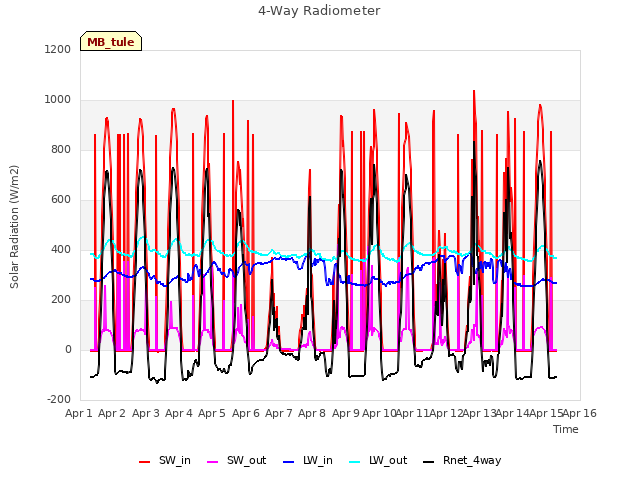Click the Apr 2 x-axis label

coord(112,413)
